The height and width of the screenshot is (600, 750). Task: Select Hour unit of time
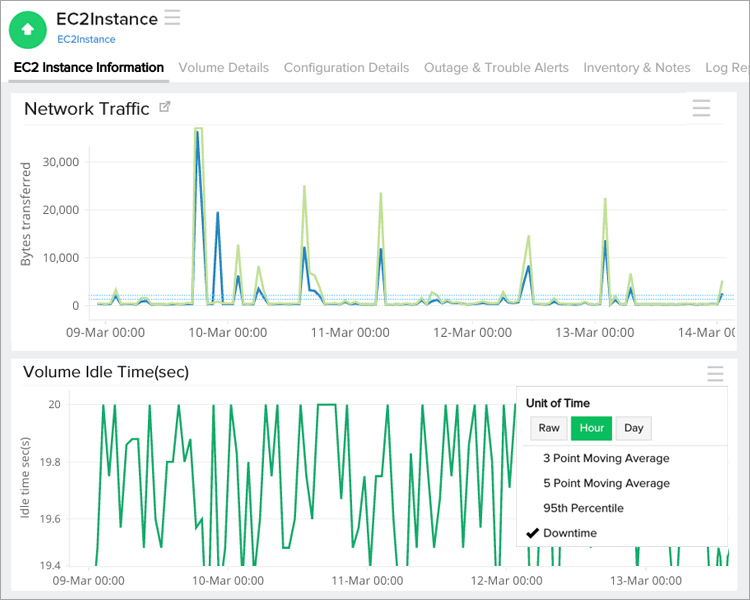tap(592, 428)
